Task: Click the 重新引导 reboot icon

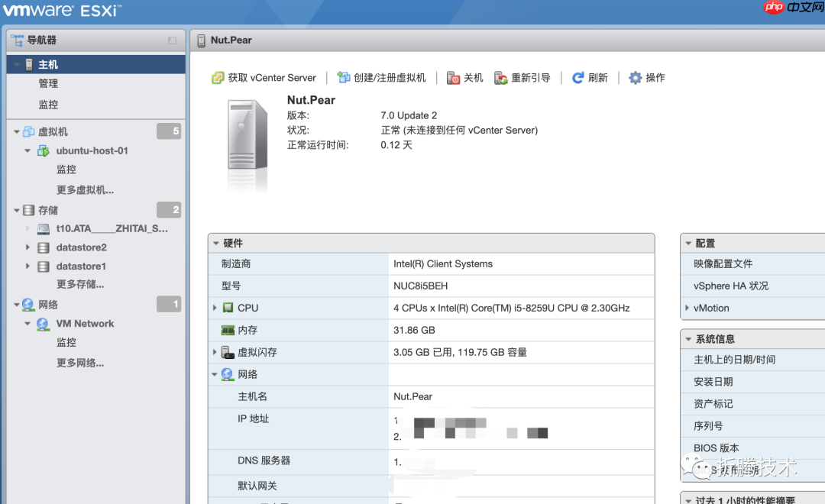Action: click(x=500, y=77)
